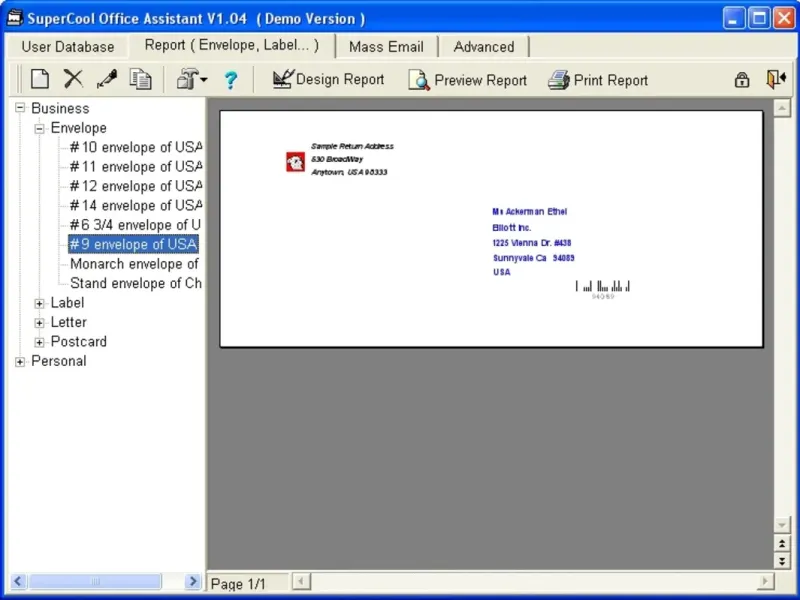
Task: Click the recipient name Ms Ackerman Ethel
Action: click(x=530, y=212)
